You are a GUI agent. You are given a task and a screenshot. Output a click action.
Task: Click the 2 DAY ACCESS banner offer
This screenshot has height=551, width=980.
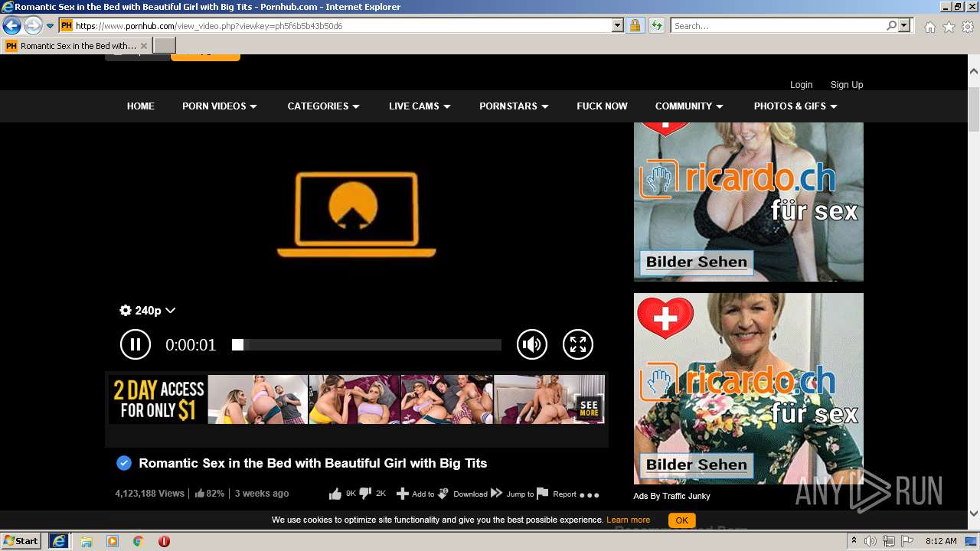[158, 399]
